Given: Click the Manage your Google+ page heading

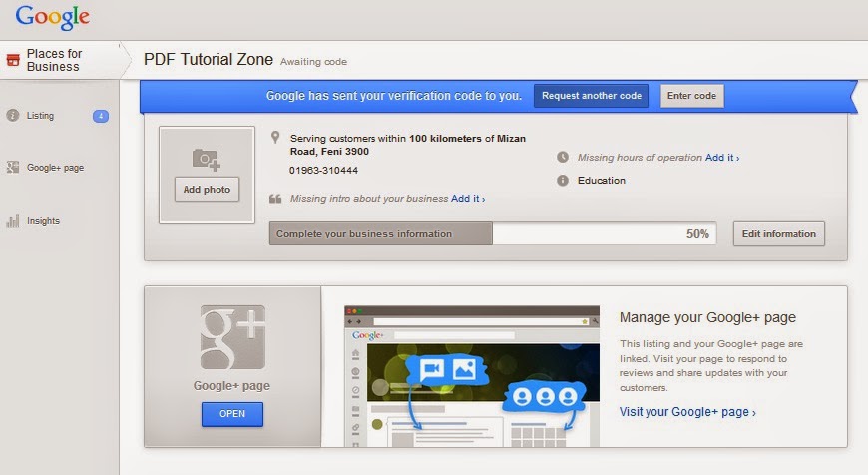Looking at the screenshot, I should click(707, 317).
